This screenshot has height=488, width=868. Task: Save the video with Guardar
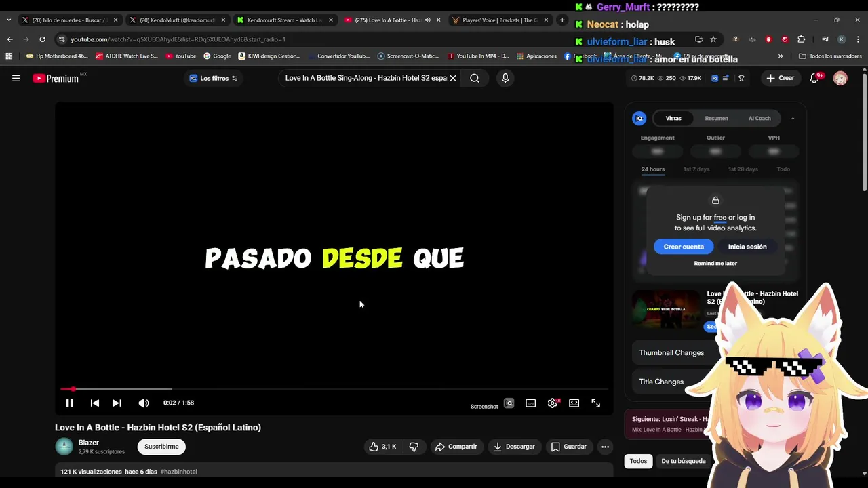pyautogui.click(x=568, y=447)
